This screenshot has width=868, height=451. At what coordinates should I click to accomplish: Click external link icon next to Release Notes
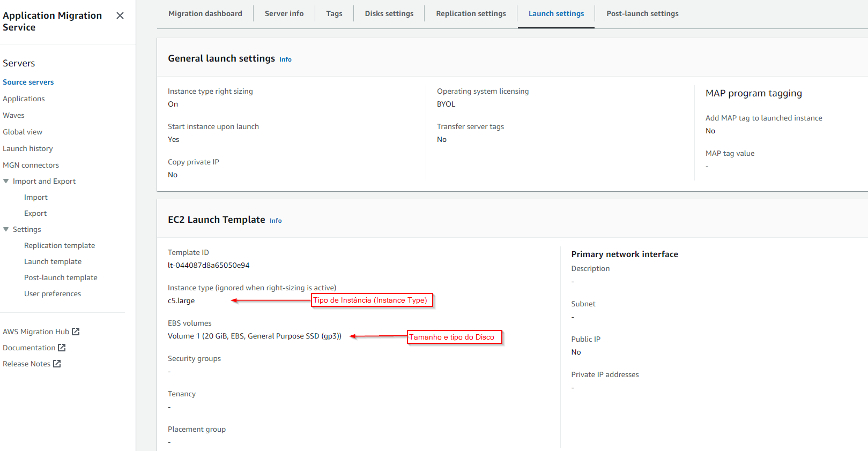(x=57, y=364)
